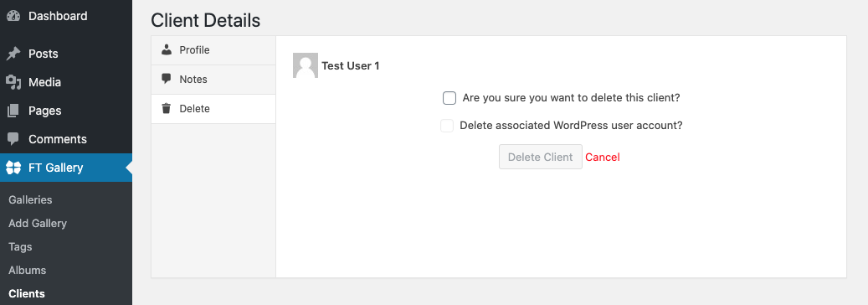The image size is (868, 305).
Task: Check the confirm delete client checkbox
Action: tap(449, 98)
